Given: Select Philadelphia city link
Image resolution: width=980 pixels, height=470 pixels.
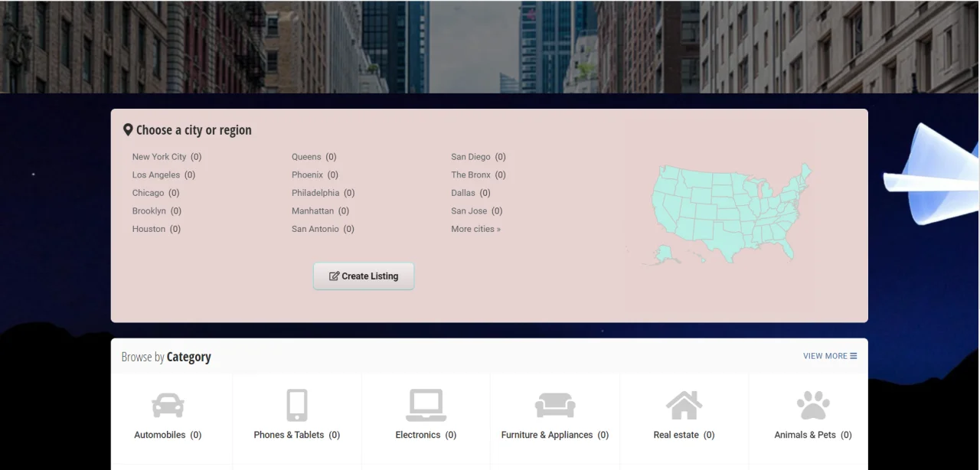Looking at the screenshot, I should point(315,193).
